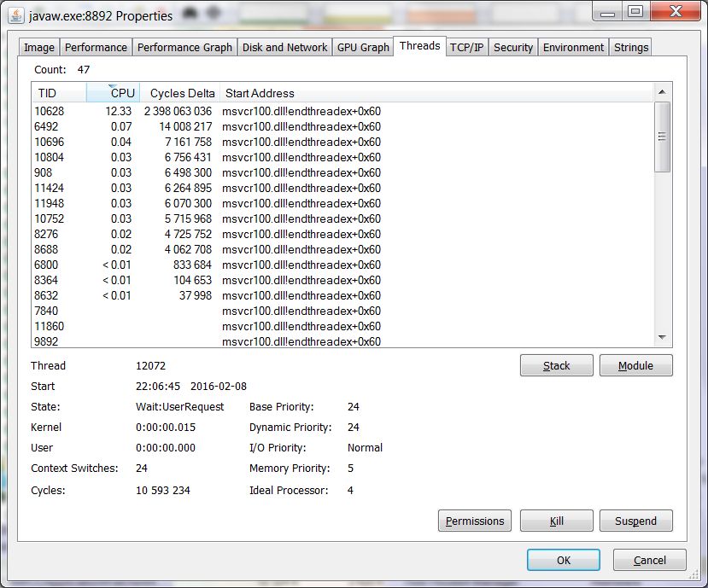Click CPU value 12.33
The width and height of the screenshot is (708, 588).
click(119, 111)
